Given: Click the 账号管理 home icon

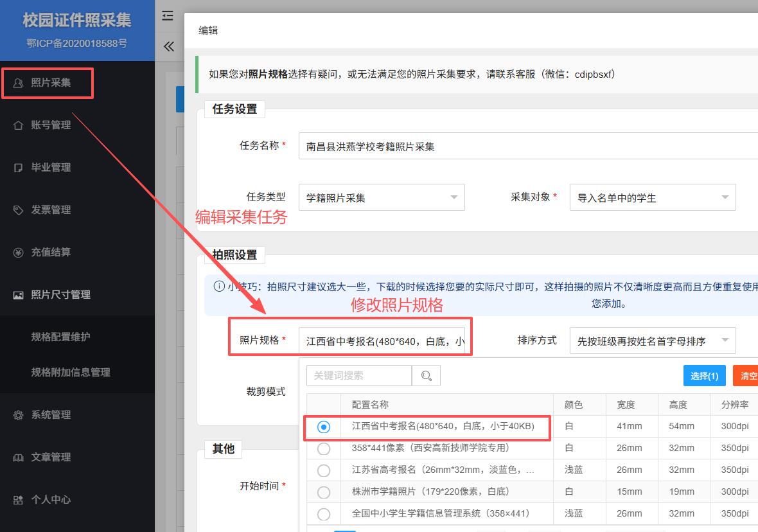Looking at the screenshot, I should pyautogui.click(x=18, y=125).
